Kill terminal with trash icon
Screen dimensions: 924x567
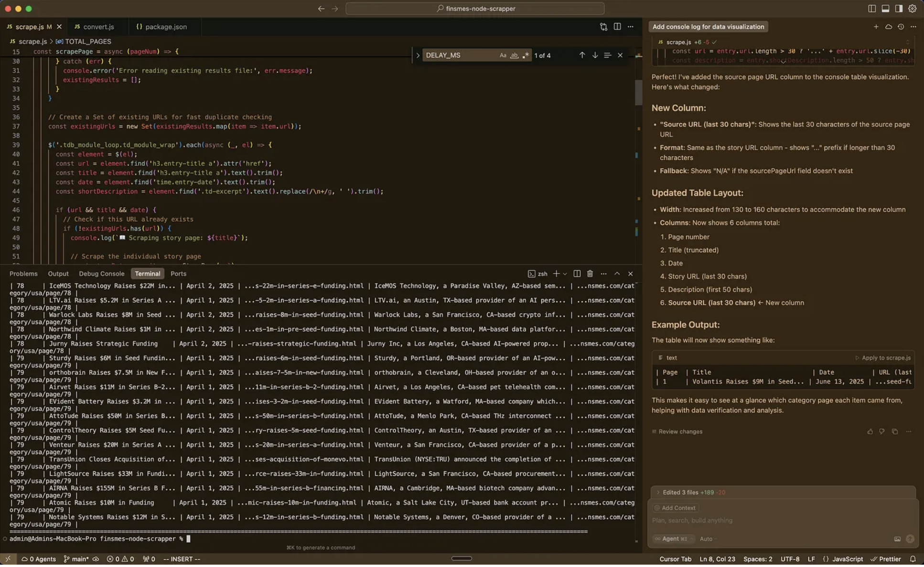pyautogui.click(x=590, y=274)
